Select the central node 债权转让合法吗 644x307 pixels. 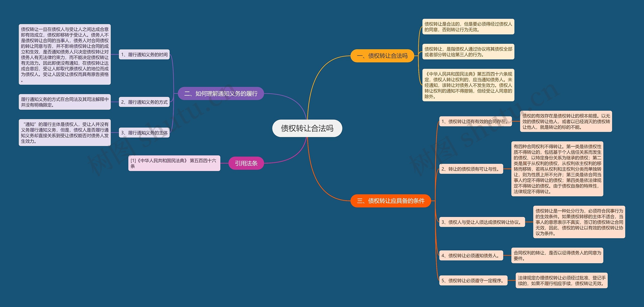click(307, 128)
